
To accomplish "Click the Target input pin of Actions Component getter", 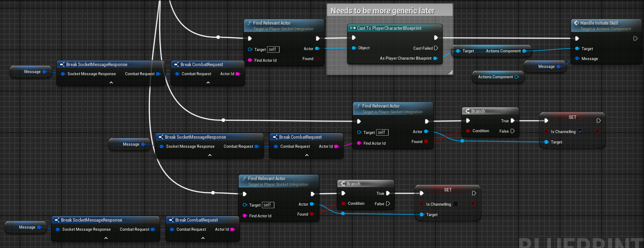I will tap(458, 51).
